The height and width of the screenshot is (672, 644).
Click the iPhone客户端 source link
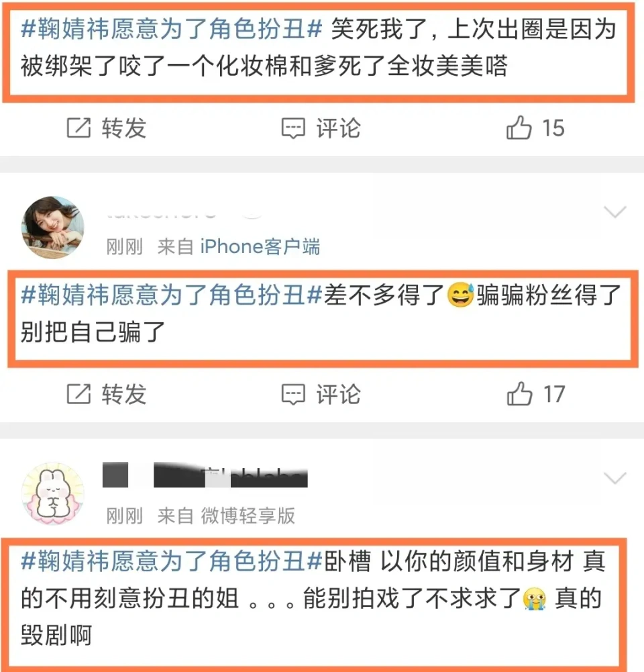coord(260,247)
